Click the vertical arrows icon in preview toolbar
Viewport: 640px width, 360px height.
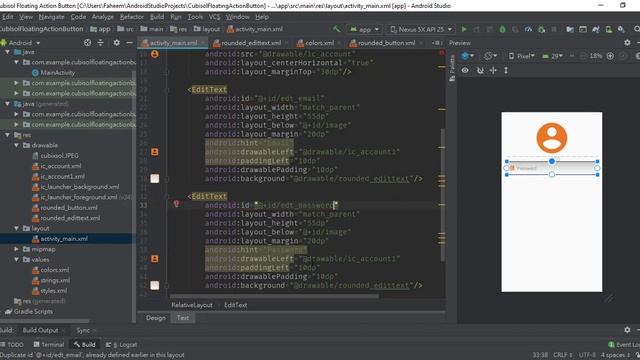(506, 70)
